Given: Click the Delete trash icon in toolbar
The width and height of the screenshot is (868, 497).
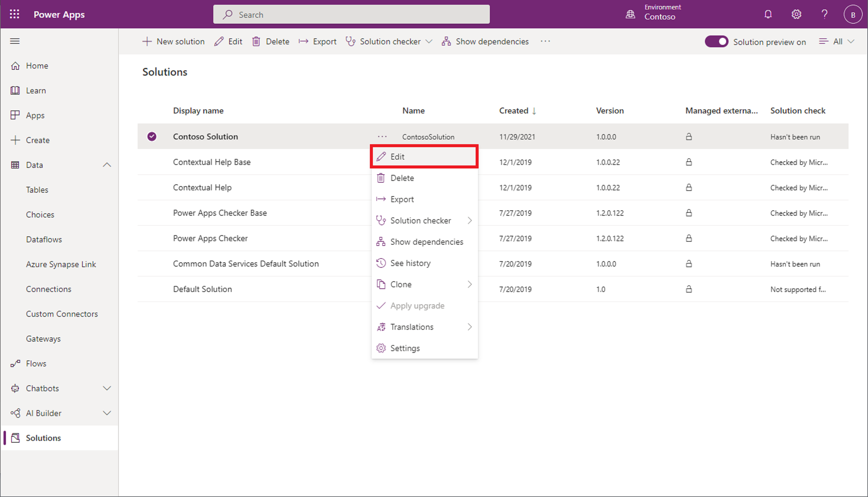Looking at the screenshot, I should pyautogui.click(x=256, y=42).
